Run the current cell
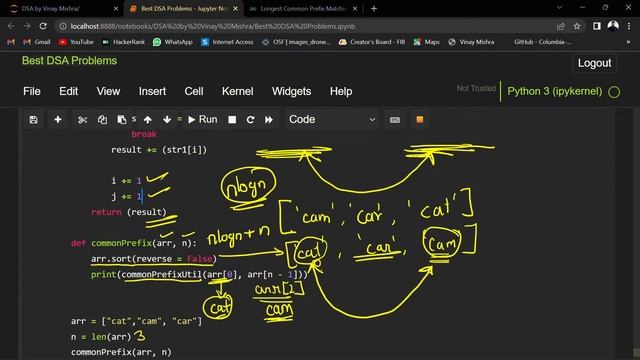This screenshot has height=360, width=640. point(202,120)
